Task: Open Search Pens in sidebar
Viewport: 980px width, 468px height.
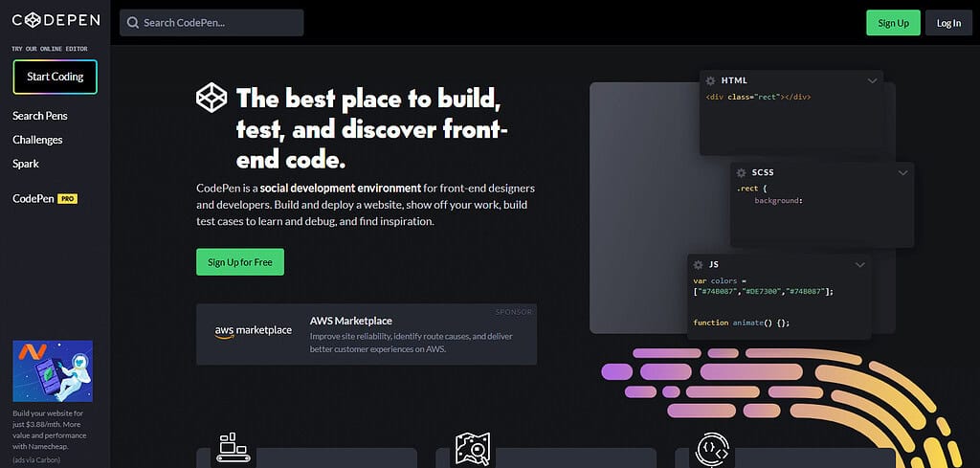Action: [x=40, y=116]
